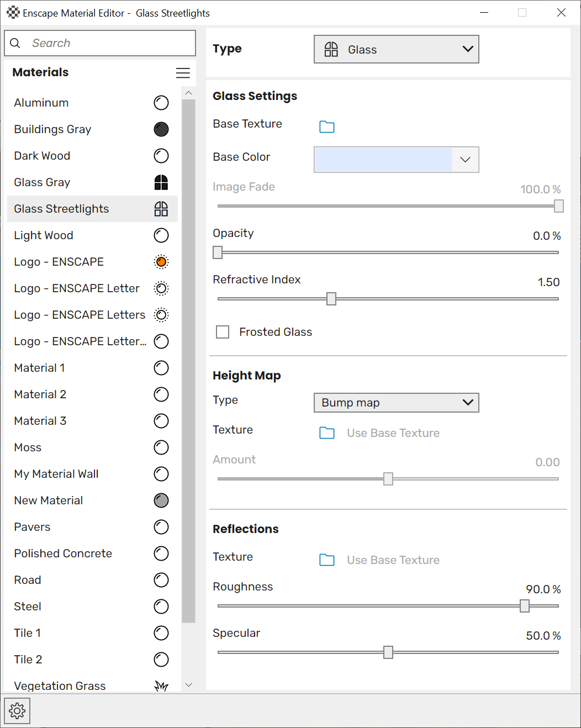Click the Vegetation Grass icon in list

pos(161,686)
